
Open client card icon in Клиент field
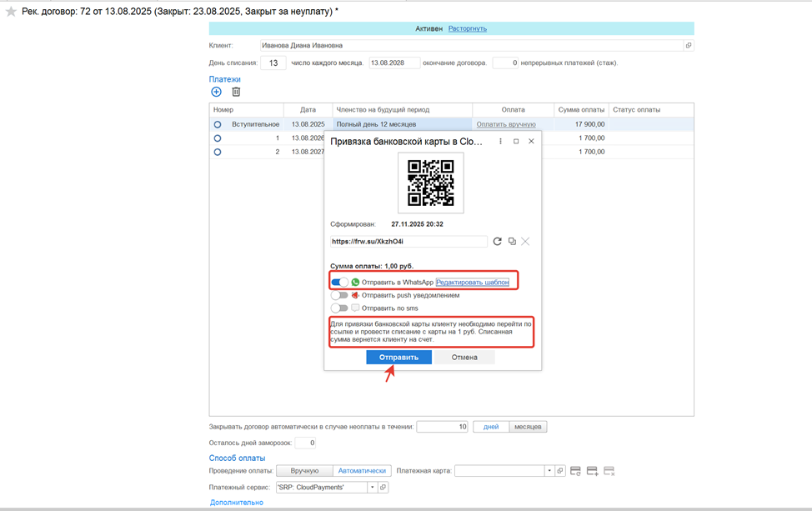click(689, 46)
